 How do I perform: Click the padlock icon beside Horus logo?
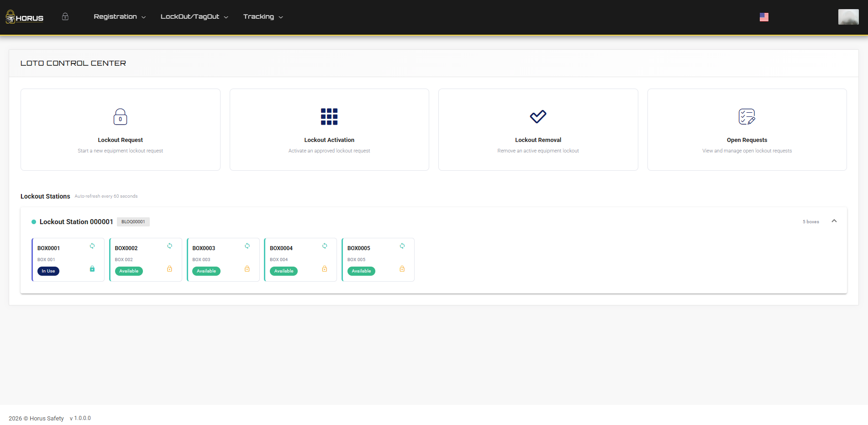65,16
